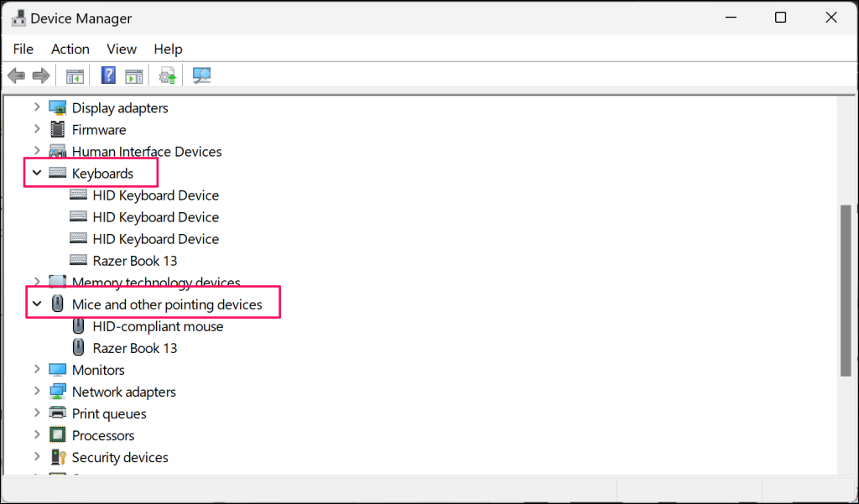859x504 pixels.
Task: Click the Back arrow toolbar button
Action: pyautogui.click(x=16, y=76)
